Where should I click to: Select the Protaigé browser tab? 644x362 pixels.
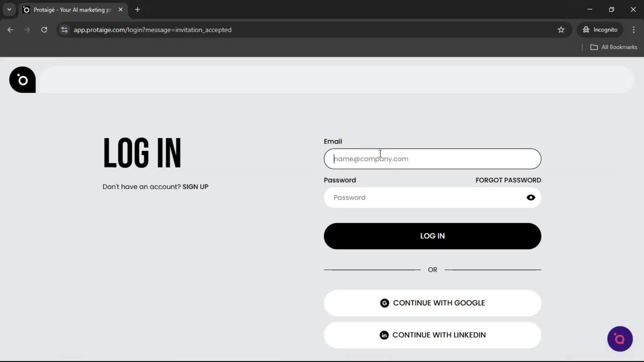coord(67,9)
